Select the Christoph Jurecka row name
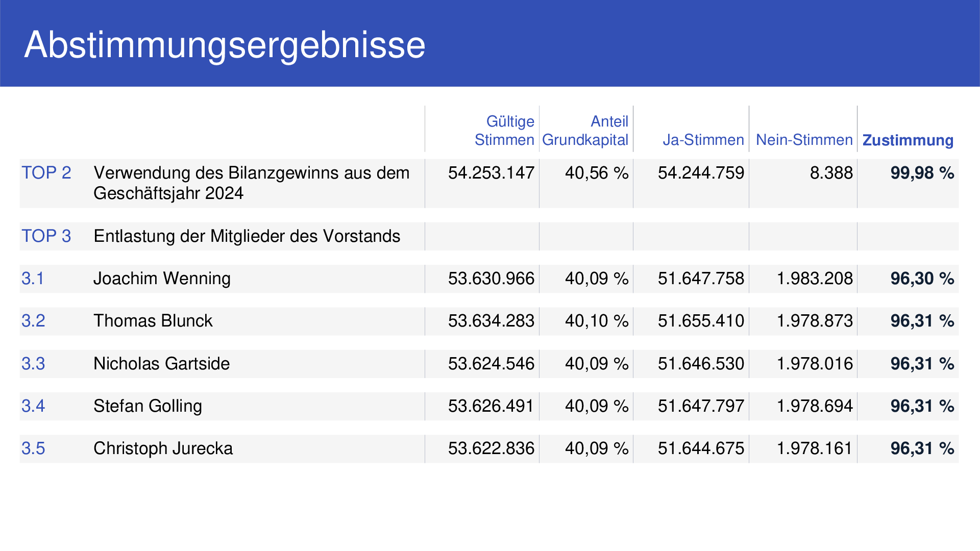Screen dimensions: 980x551 click(x=163, y=448)
